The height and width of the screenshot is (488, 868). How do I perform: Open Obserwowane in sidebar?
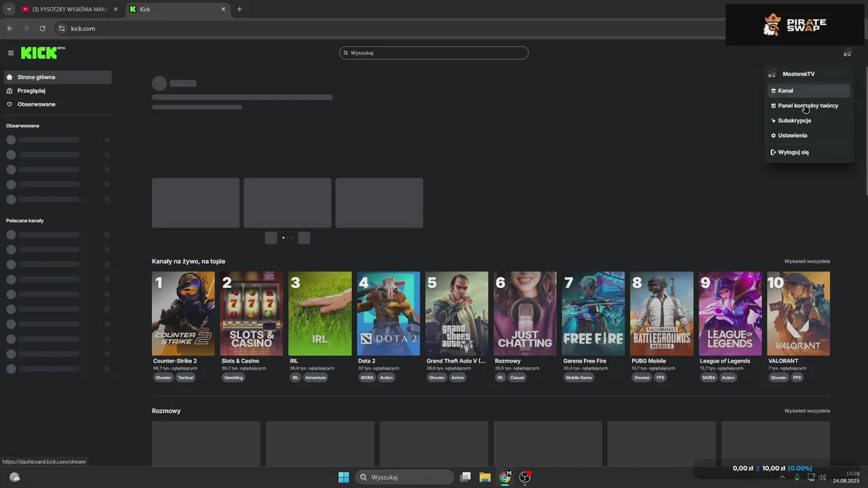click(x=57, y=104)
